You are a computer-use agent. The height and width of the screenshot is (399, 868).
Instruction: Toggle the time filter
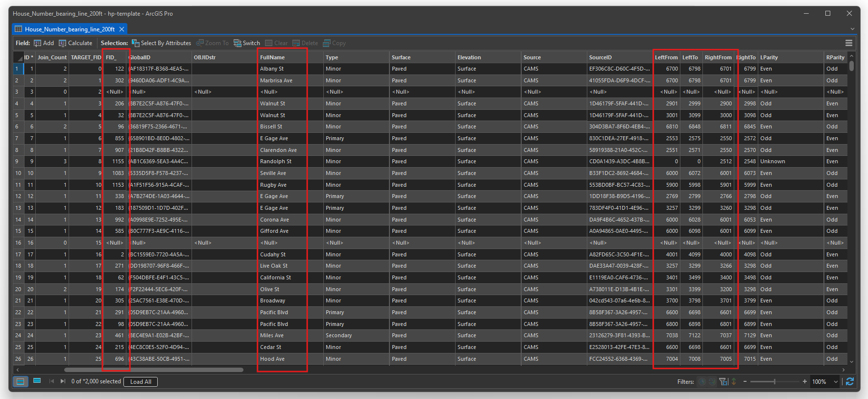click(x=702, y=382)
